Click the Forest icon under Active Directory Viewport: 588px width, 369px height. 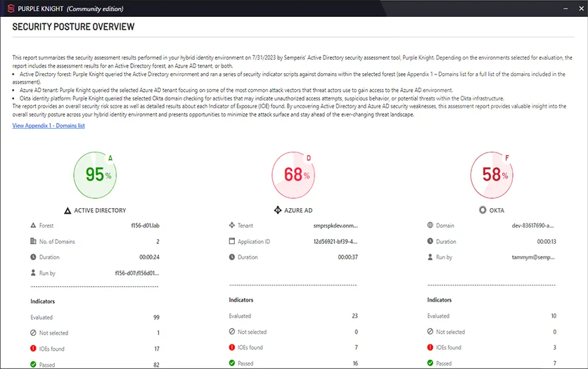click(x=33, y=225)
